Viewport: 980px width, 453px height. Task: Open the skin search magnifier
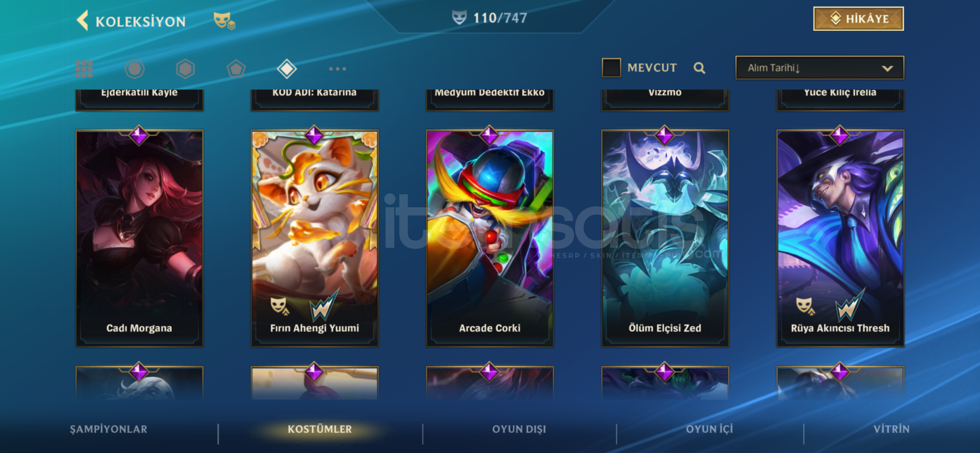699,68
